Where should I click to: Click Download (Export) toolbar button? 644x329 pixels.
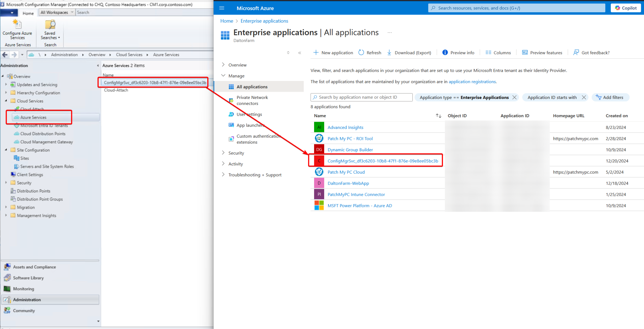pyautogui.click(x=409, y=53)
